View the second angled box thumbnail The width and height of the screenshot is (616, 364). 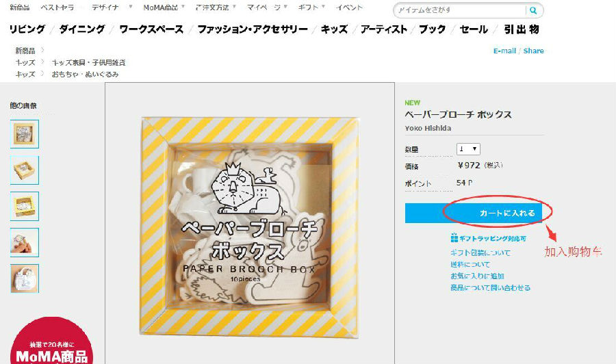25,170
